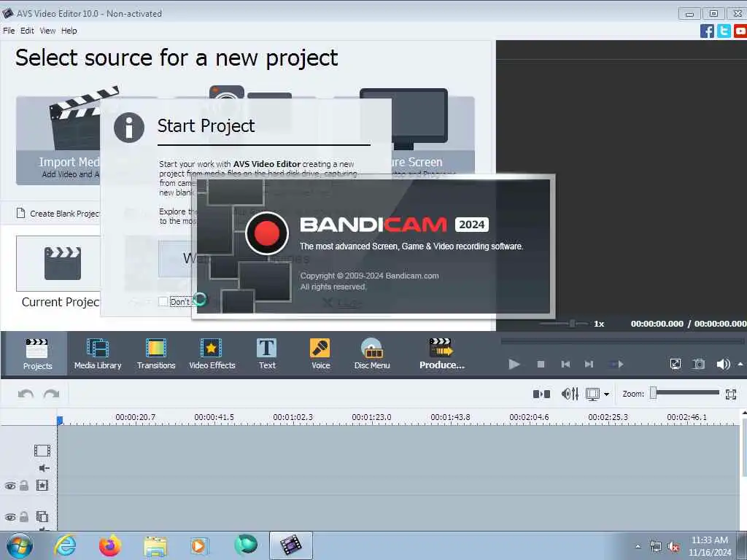Go to next frame in preview
Screen dimensions: 747x560
coord(589,365)
